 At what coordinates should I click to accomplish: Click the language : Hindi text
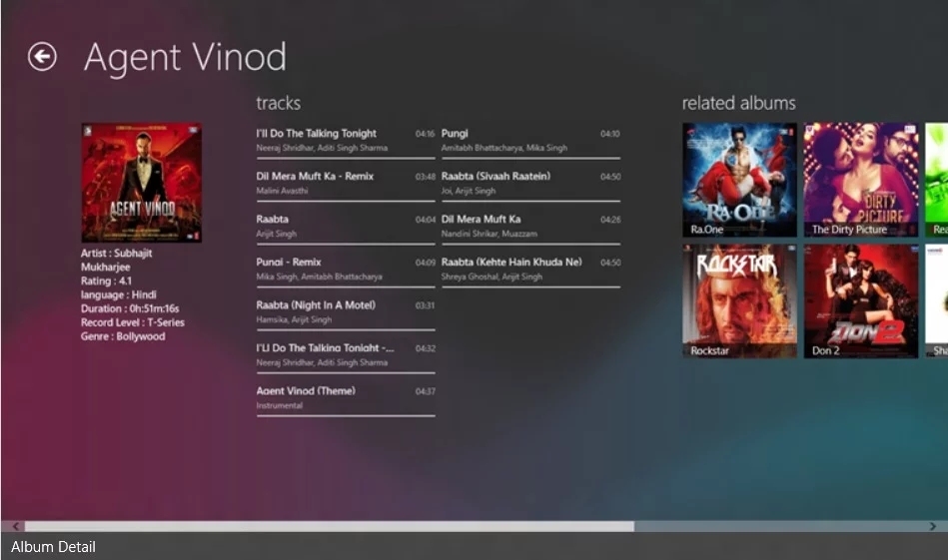click(119, 294)
